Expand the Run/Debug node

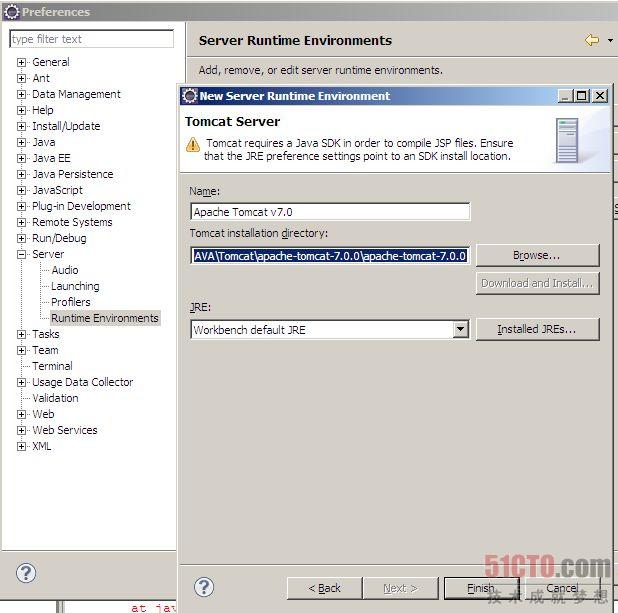tap(21, 238)
